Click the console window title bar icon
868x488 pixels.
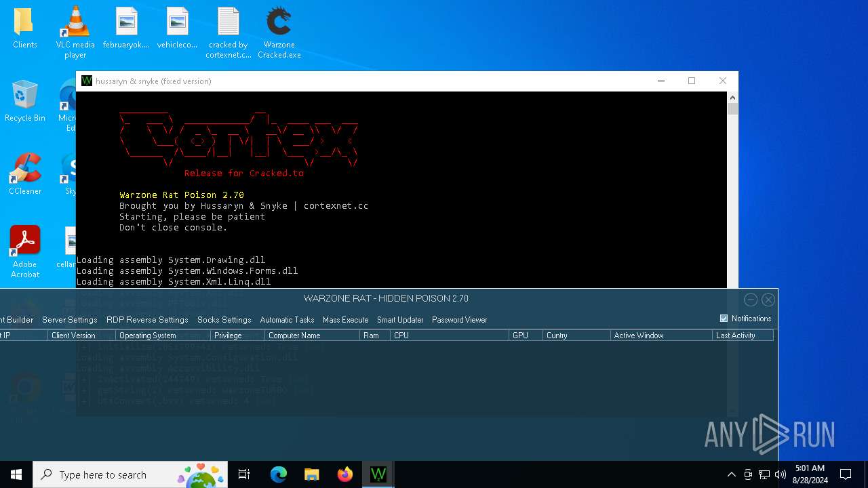(87, 81)
